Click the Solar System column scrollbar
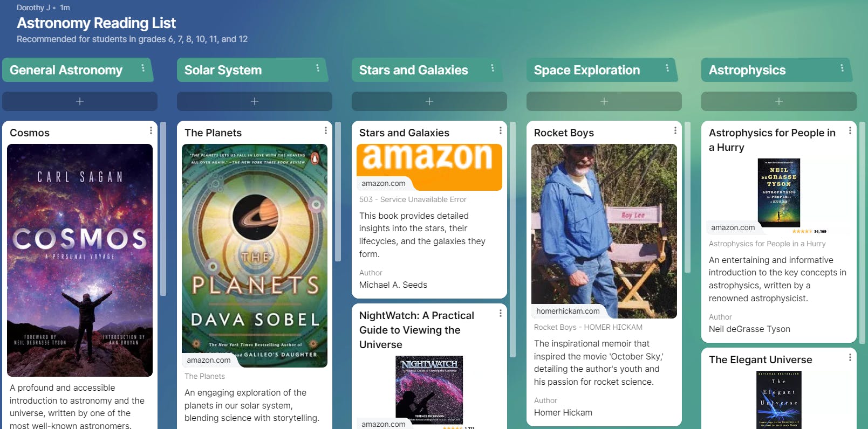The width and height of the screenshot is (868, 429). click(x=338, y=191)
